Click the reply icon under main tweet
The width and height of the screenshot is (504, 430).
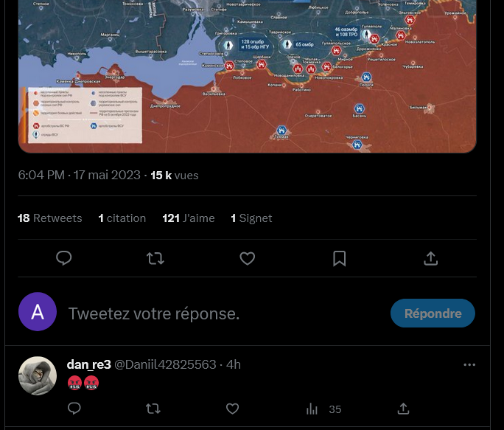(64, 258)
